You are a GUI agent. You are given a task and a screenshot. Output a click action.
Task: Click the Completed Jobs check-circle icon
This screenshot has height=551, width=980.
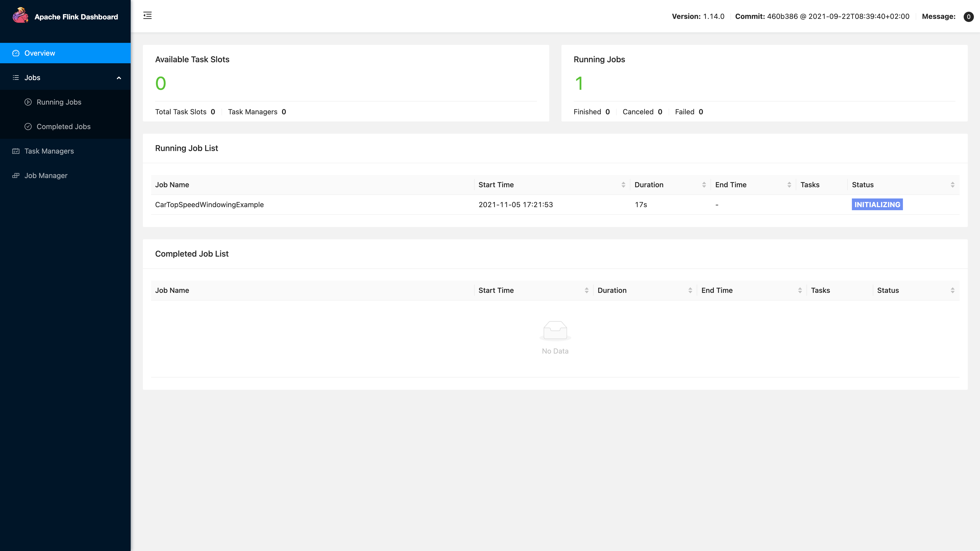[28, 127]
